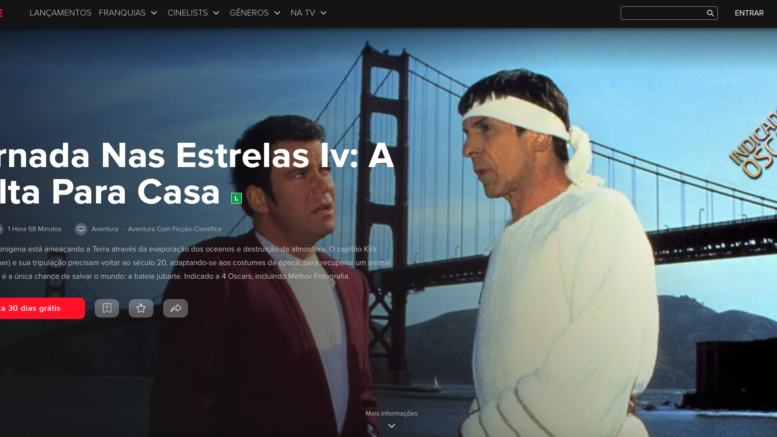Open the Aventura genre link
This screenshot has height=437, width=777.
pyautogui.click(x=105, y=229)
